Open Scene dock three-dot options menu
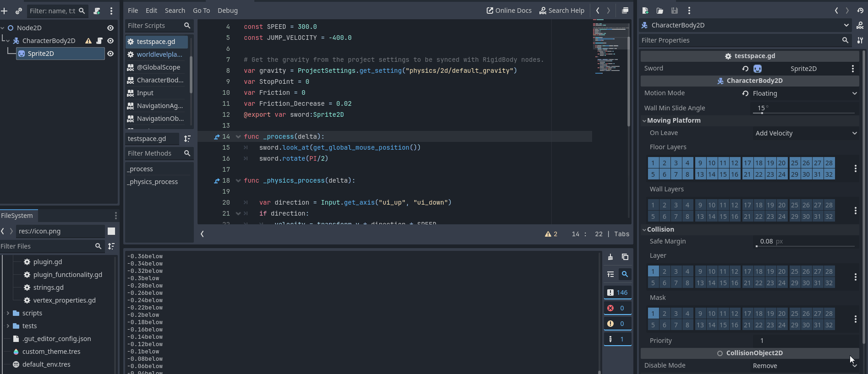 [x=111, y=11]
